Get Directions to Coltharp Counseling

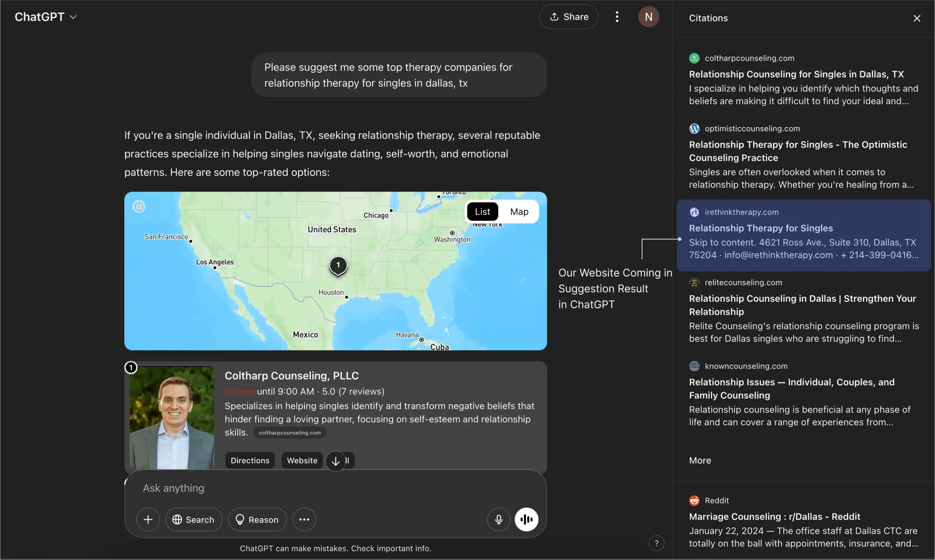[250, 460]
